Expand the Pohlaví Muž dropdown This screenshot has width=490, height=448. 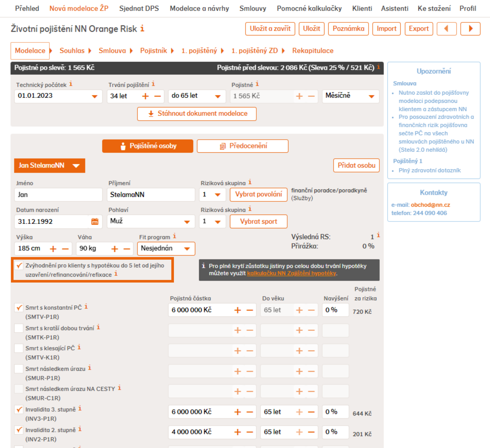coord(151,221)
